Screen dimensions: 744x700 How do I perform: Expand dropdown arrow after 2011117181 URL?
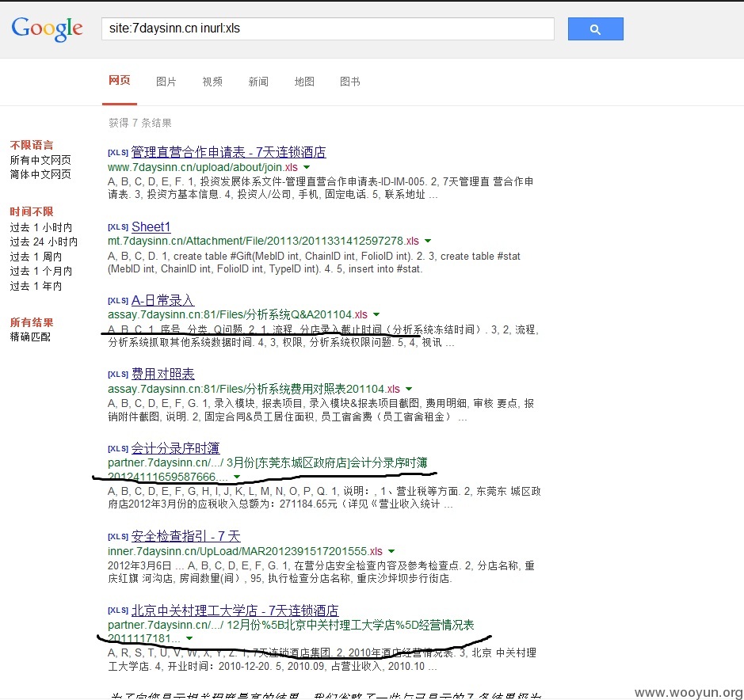pyautogui.click(x=189, y=638)
